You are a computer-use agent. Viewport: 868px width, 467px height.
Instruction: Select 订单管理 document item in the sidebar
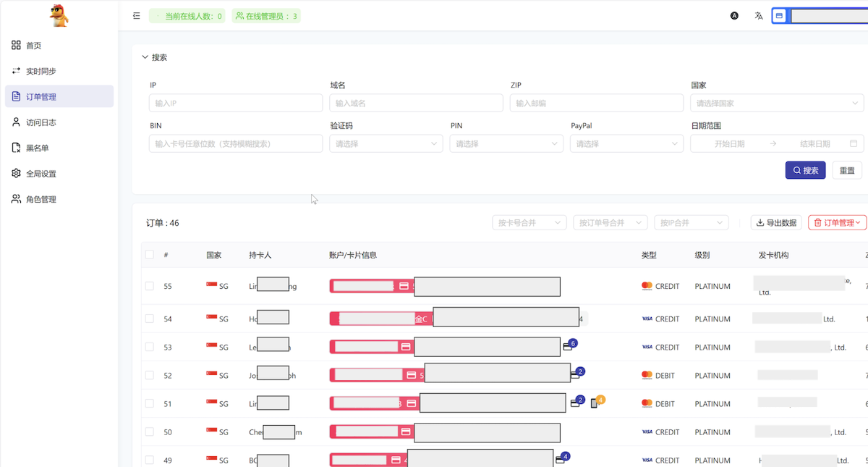59,96
